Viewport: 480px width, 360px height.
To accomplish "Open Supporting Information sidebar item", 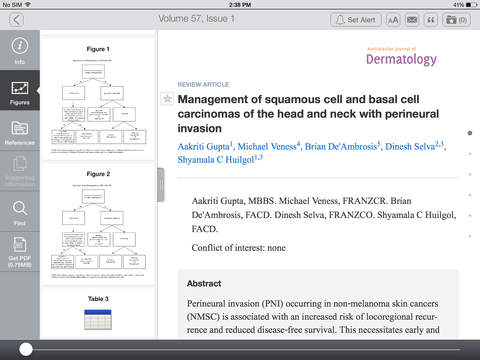I will point(20,171).
